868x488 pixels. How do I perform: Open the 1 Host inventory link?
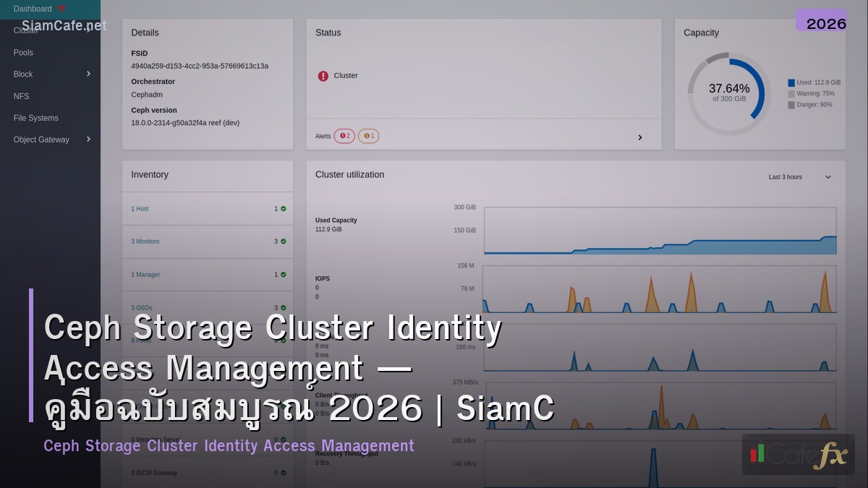(140, 208)
